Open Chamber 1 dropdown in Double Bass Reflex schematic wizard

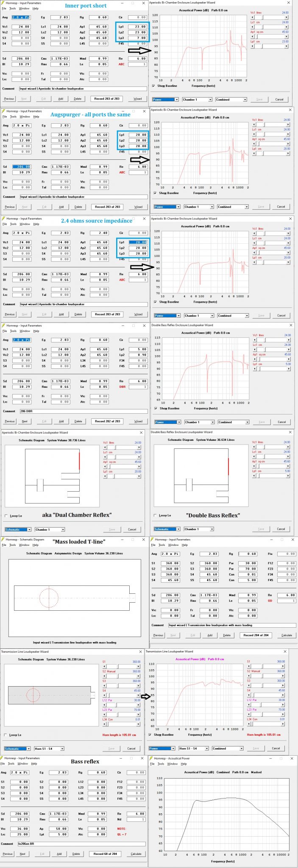coord(198,529)
